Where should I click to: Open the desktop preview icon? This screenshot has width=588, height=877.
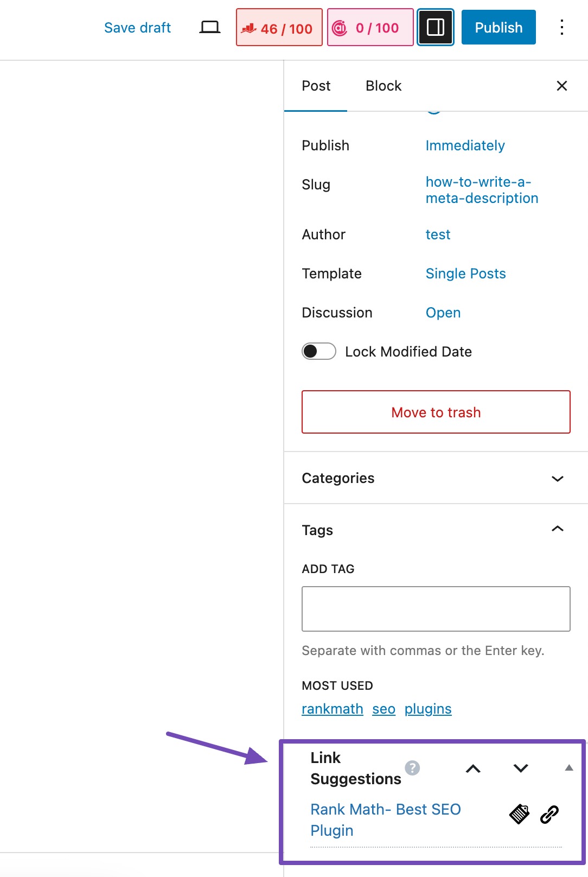(209, 26)
